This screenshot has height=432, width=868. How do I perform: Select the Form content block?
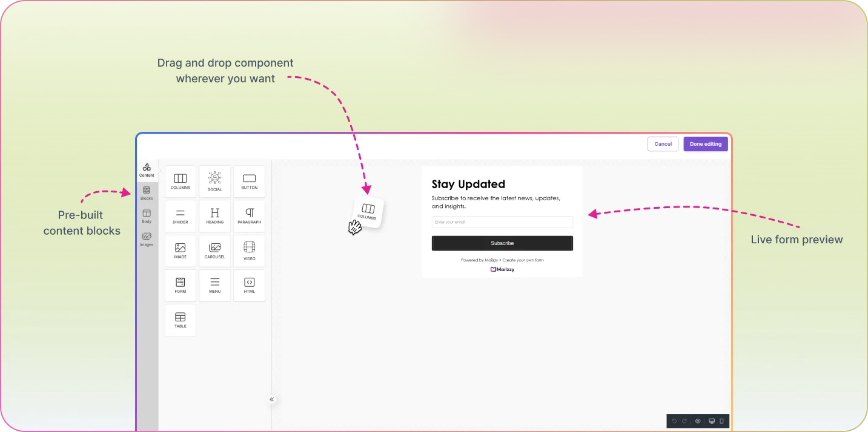pyautogui.click(x=181, y=286)
